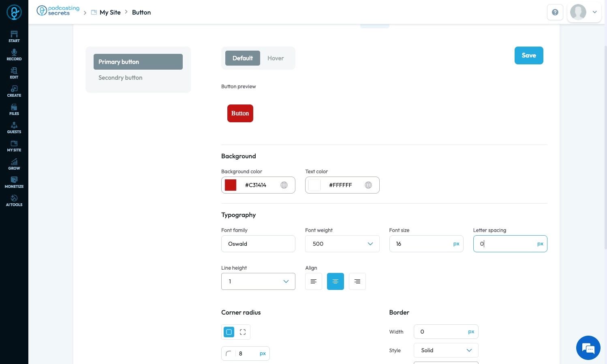Screen dimensions: 607x364
Task: Open the Border Style dropdown
Action: click(446, 350)
